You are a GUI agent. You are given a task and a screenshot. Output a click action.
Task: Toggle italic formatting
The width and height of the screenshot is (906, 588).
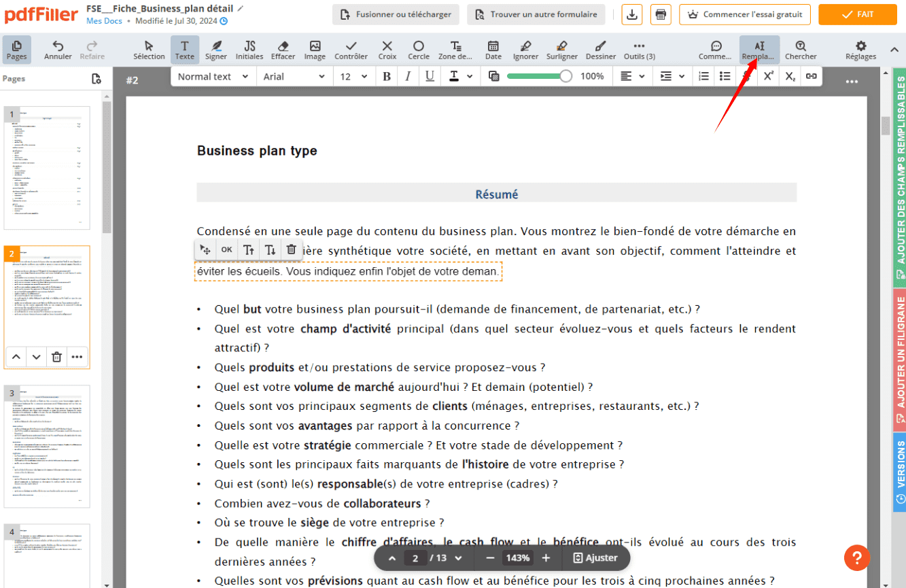click(x=408, y=76)
